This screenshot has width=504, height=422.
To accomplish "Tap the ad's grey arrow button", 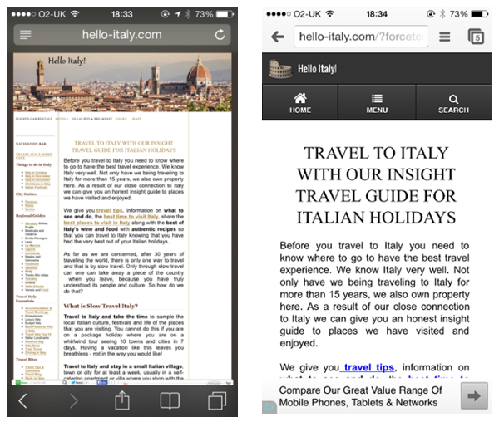I will [474, 395].
